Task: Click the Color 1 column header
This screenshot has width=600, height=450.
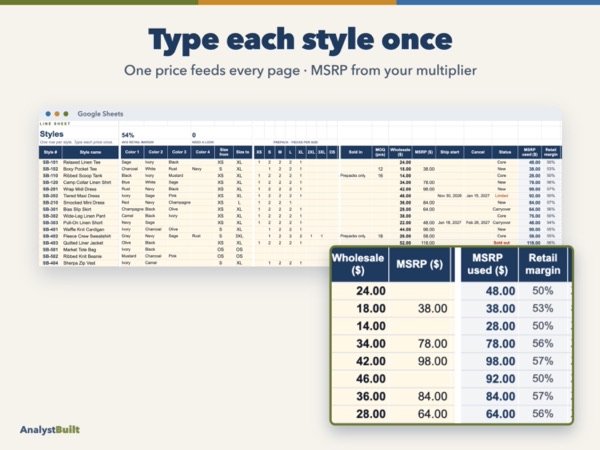Action: (x=132, y=152)
